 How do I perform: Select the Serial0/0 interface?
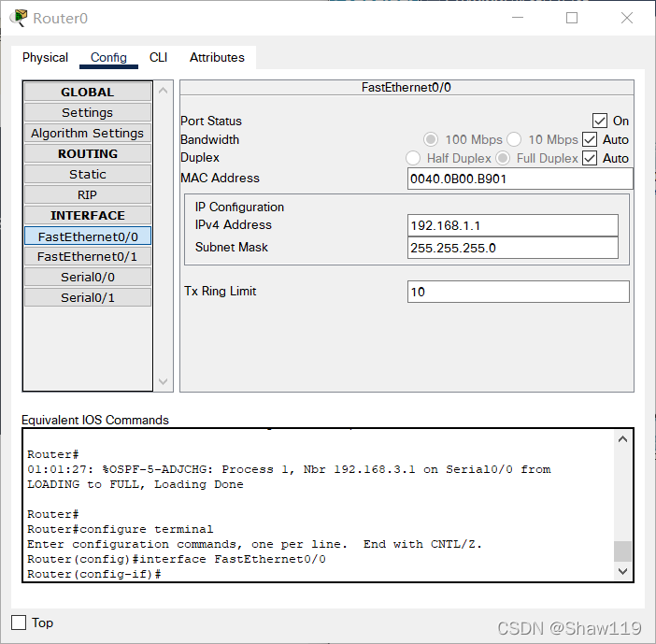click(x=88, y=277)
